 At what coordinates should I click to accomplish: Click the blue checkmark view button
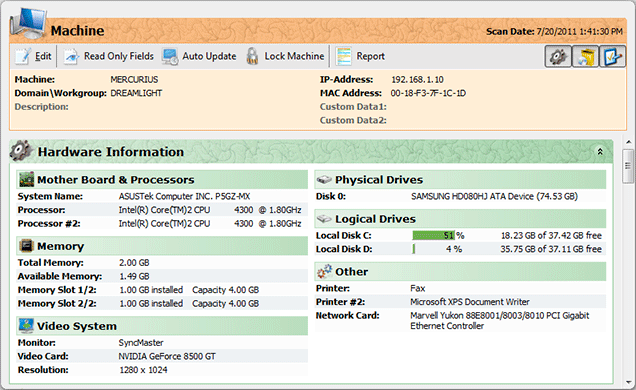click(612, 56)
